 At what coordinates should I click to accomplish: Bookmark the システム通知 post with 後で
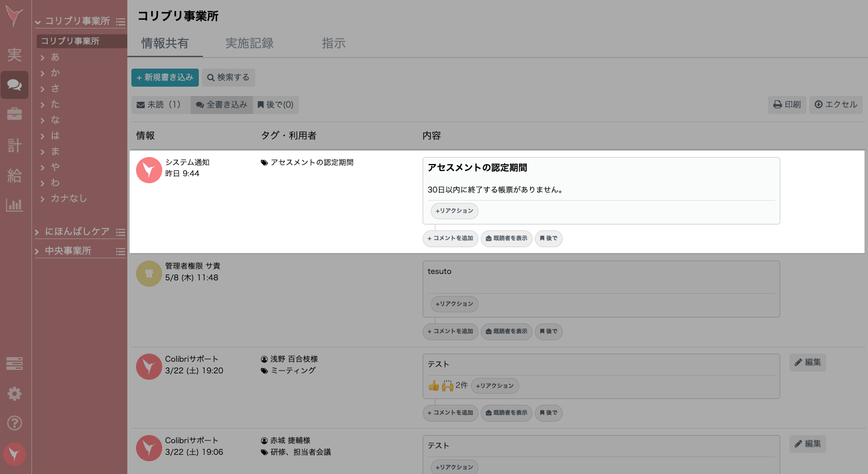click(548, 238)
